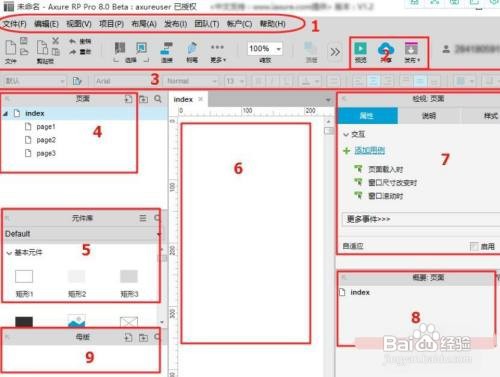Select the pen tool
This screenshot has height=377, width=500.
[x=191, y=48]
